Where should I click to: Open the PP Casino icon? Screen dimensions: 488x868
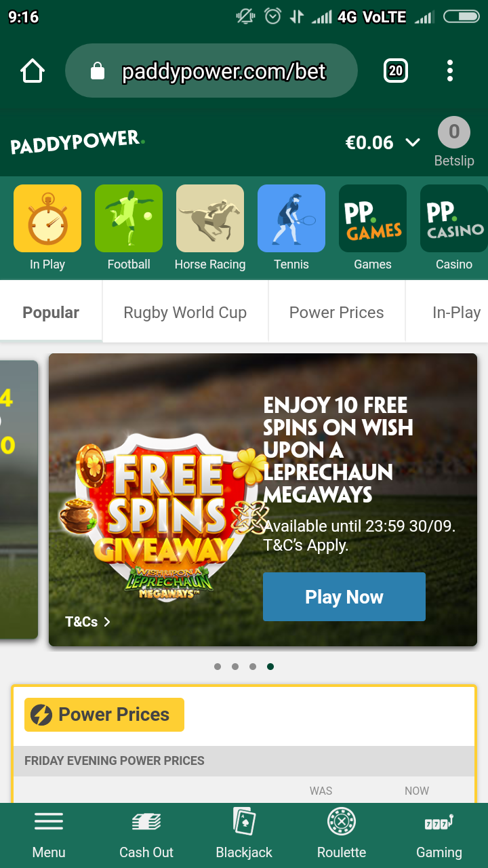click(454, 218)
